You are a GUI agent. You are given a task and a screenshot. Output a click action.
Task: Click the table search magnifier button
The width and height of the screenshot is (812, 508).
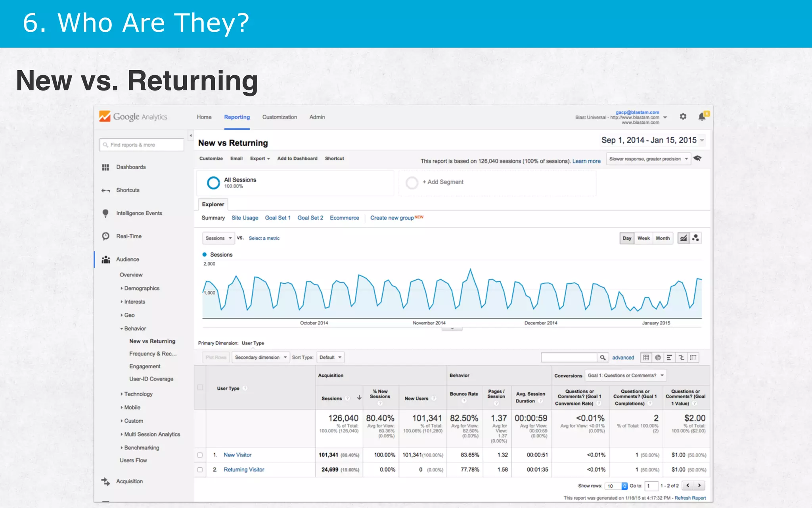point(603,358)
